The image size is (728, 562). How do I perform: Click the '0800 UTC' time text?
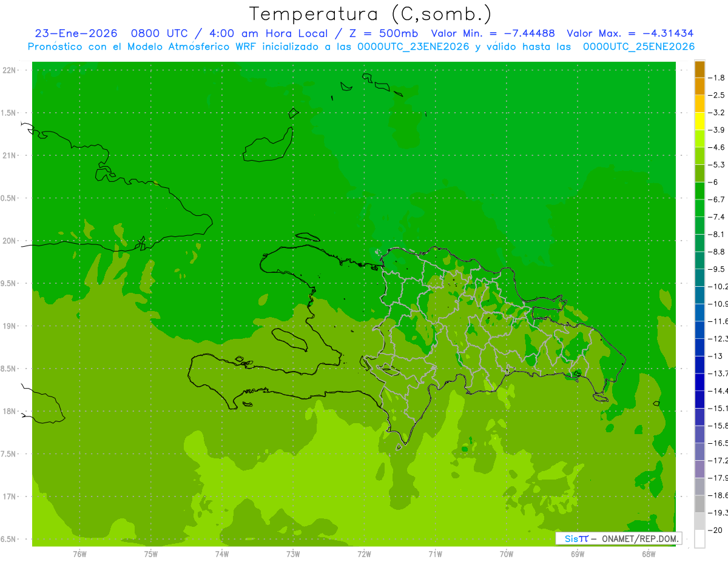point(159,33)
